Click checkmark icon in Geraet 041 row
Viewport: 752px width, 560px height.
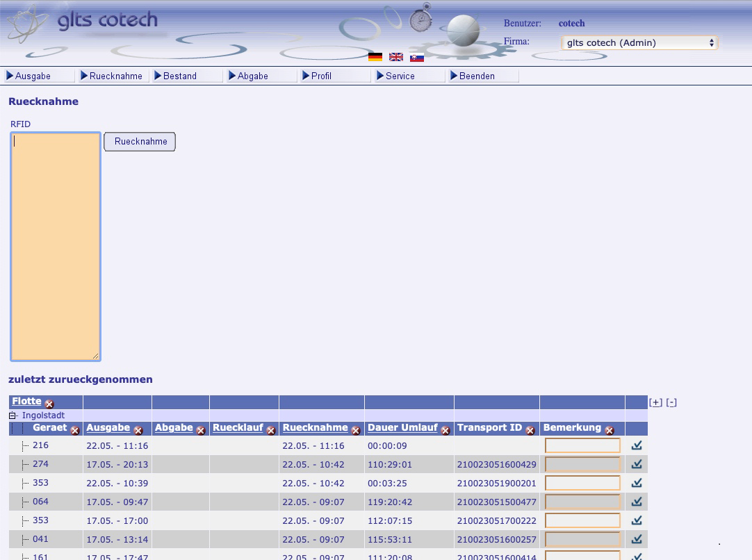tap(637, 539)
